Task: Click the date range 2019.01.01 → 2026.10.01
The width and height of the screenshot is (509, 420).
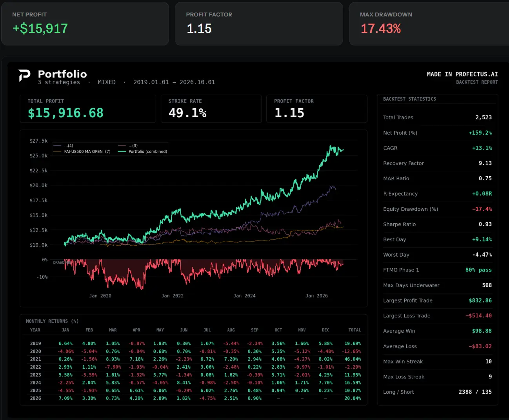Action: pyautogui.click(x=174, y=82)
